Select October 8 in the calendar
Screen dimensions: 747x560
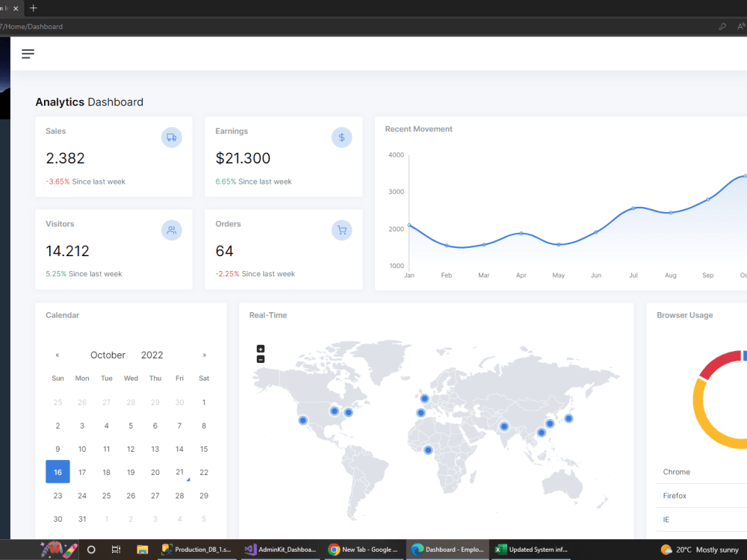pyautogui.click(x=204, y=426)
